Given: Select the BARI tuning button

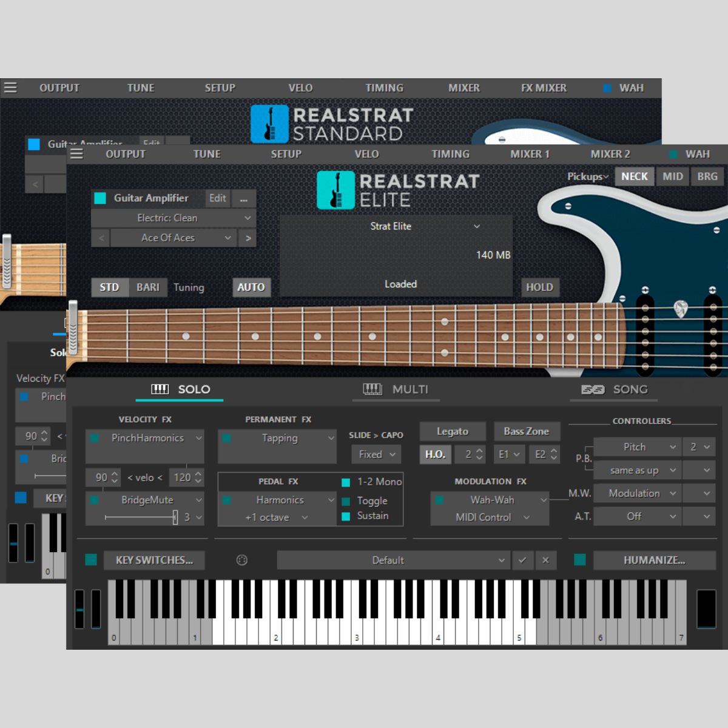Looking at the screenshot, I should click(147, 288).
